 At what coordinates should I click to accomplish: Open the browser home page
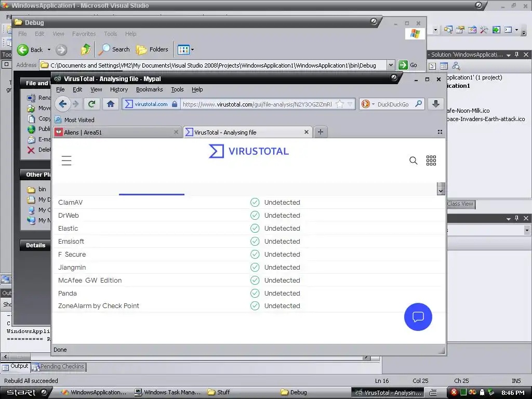(111, 104)
